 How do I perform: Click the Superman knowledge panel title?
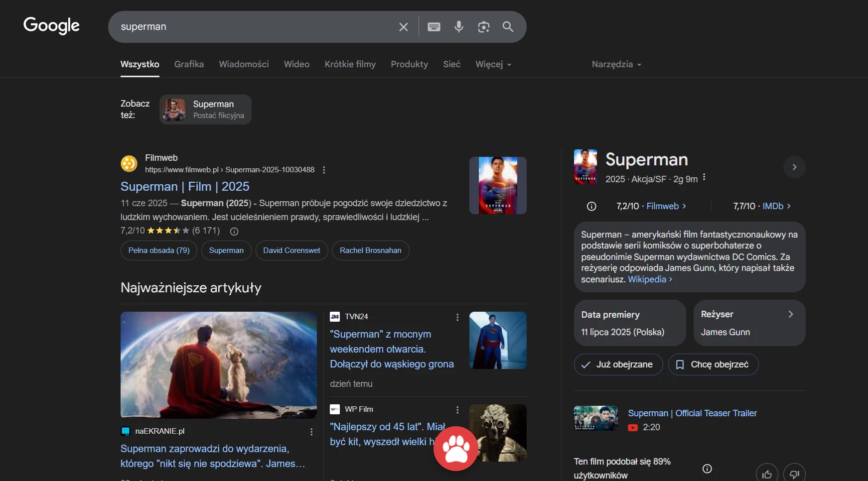(646, 159)
